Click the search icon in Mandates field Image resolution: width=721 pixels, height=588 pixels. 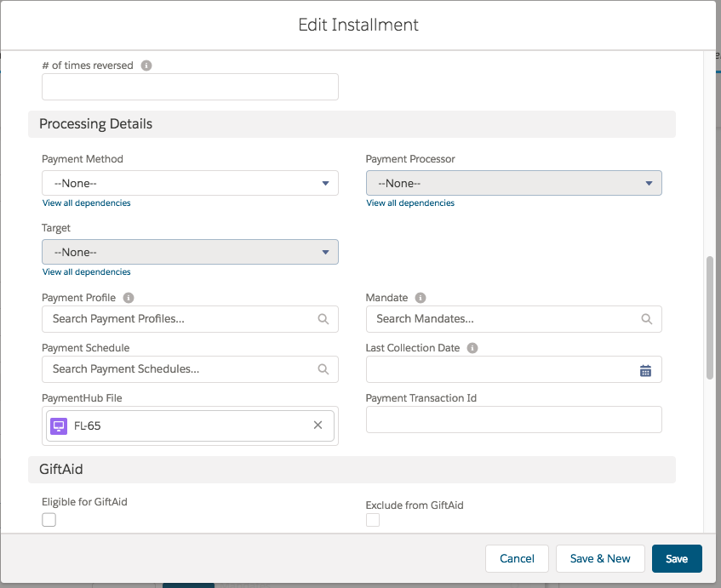pyautogui.click(x=647, y=319)
